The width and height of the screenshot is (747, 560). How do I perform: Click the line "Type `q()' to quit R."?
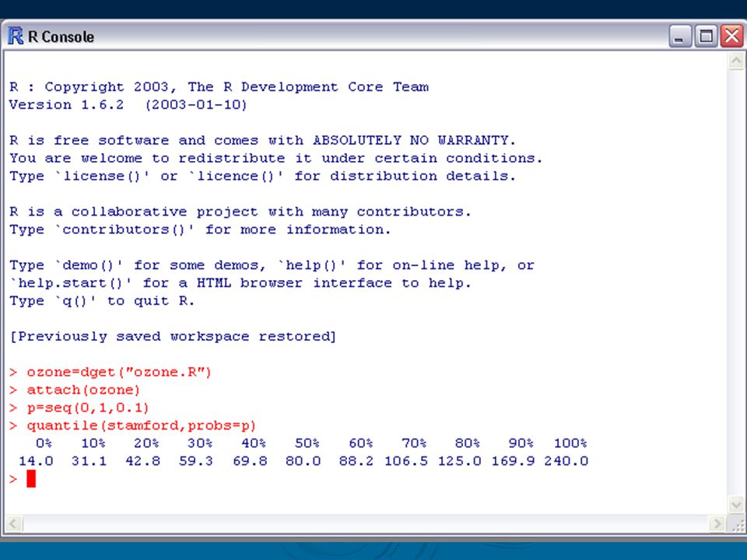click(x=102, y=301)
